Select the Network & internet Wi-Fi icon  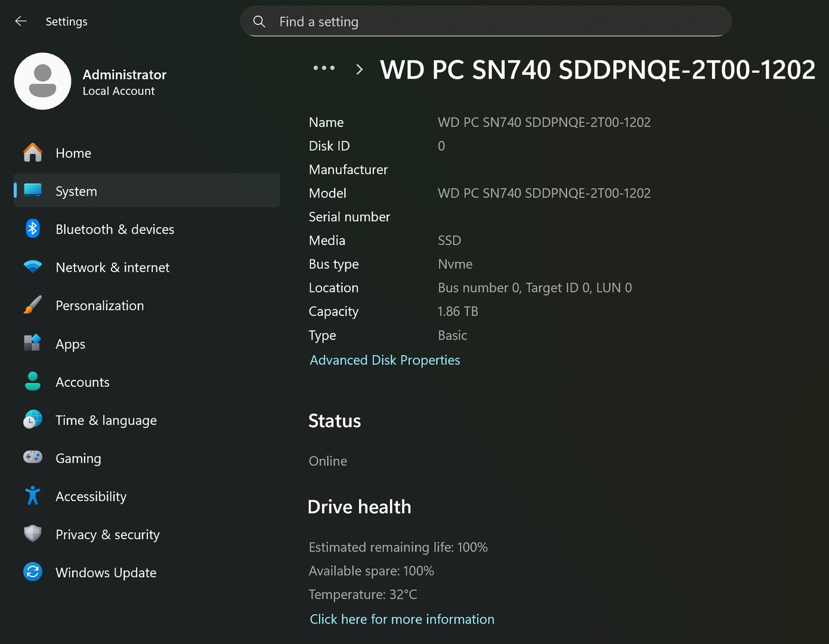point(33,267)
